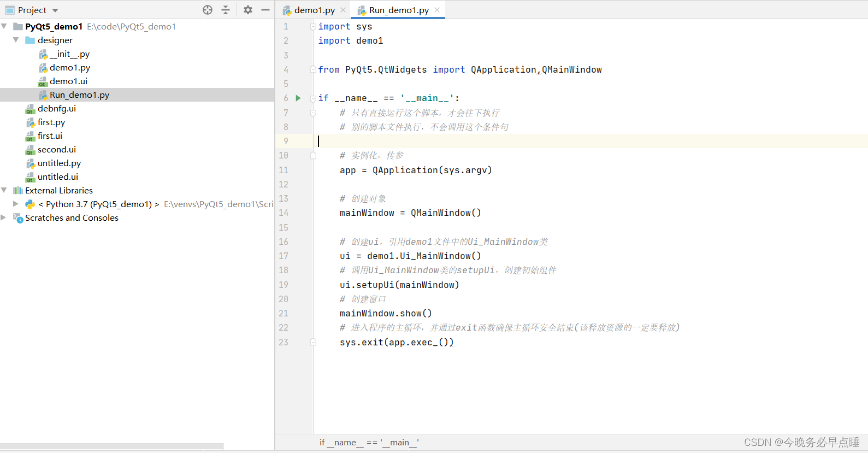Select second.ui in project tree
The width and height of the screenshot is (868, 453).
click(x=57, y=149)
